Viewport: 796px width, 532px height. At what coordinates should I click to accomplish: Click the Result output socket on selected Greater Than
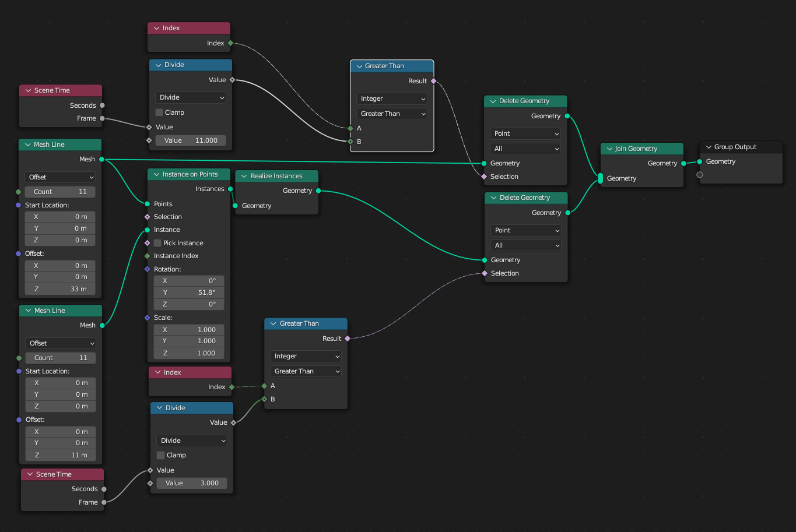(x=433, y=81)
